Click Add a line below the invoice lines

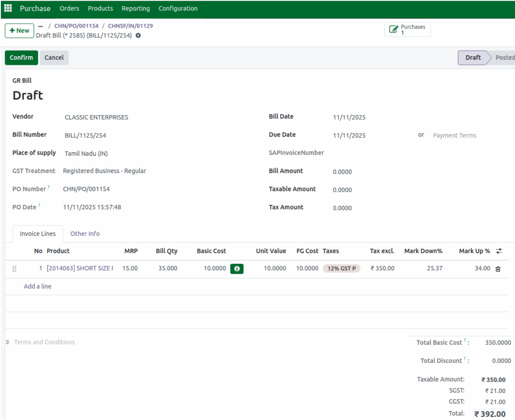37,286
